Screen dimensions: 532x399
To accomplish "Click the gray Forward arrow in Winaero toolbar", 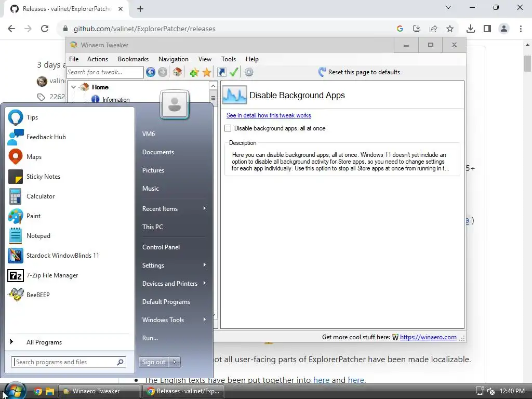I will click(x=163, y=72).
